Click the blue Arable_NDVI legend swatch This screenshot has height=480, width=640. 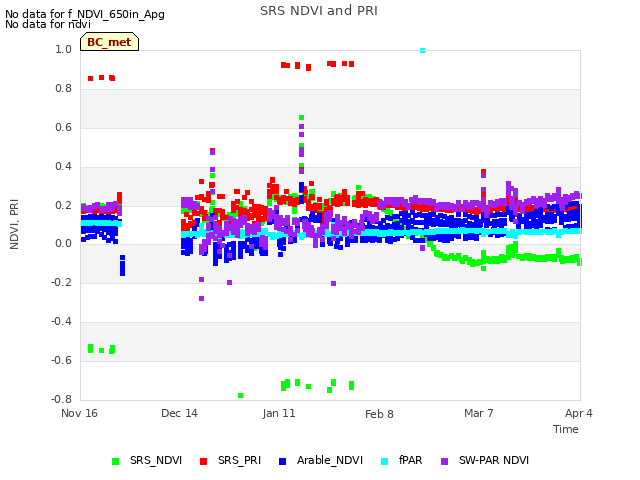(282, 461)
